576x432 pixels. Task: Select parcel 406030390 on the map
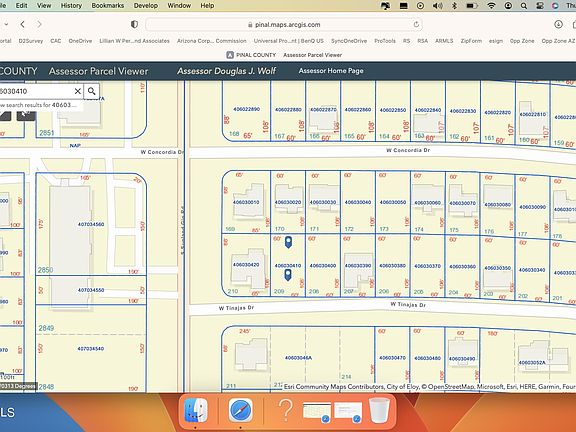pos(358,266)
